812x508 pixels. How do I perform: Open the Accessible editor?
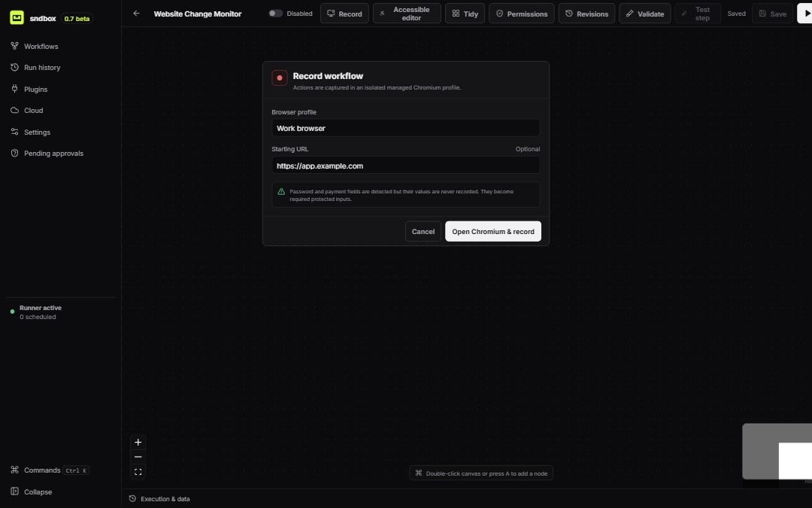click(407, 14)
